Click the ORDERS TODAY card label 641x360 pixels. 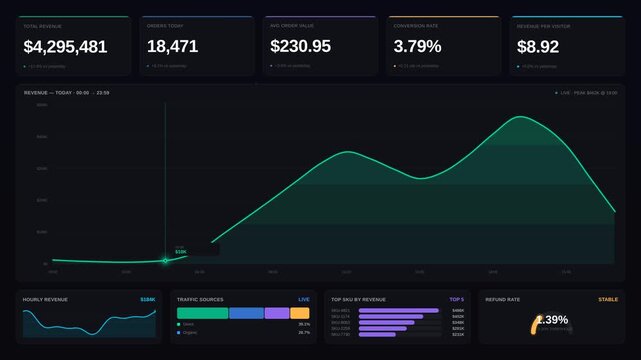tap(165, 26)
